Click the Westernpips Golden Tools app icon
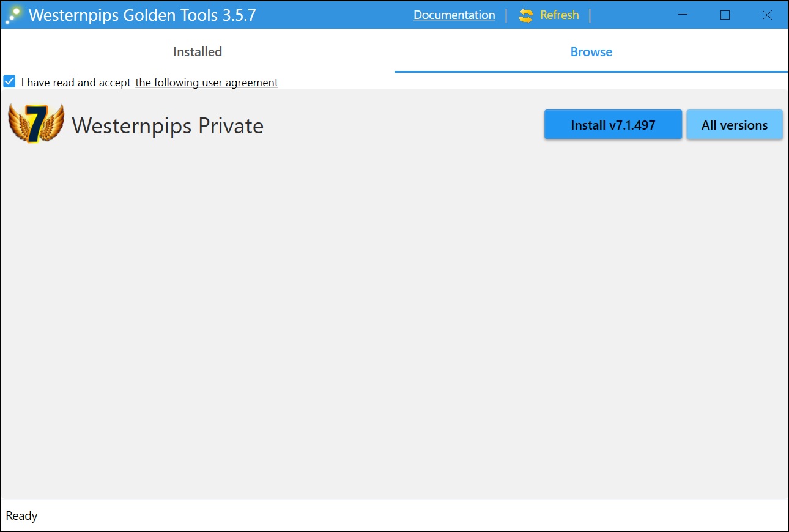The height and width of the screenshot is (532, 789). pos(13,15)
